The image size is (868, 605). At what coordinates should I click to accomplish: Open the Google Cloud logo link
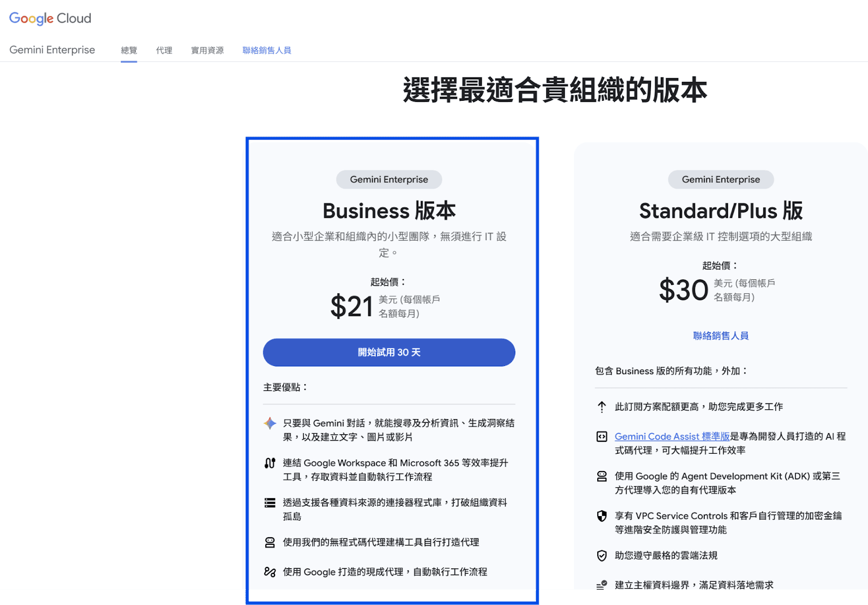50,18
